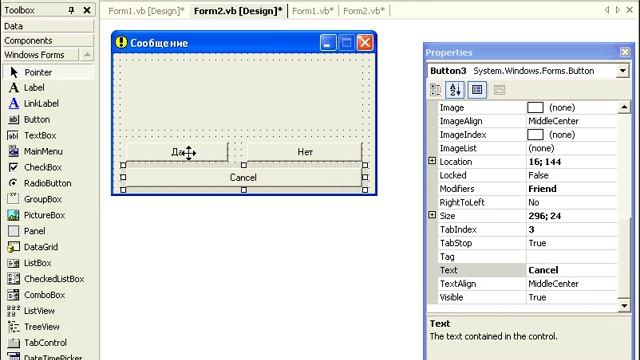This screenshot has height=360, width=640.
Task: Click the Location value 16; 144
Action: click(x=571, y=162)
